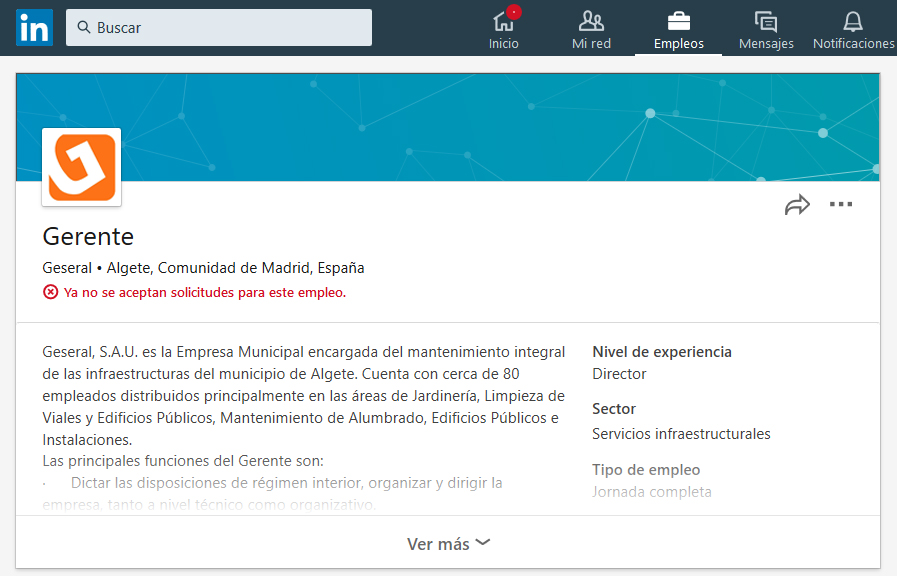This screenshot has height=576, width=897.
Task: Share this job with the arrow icon
Action: tap(797, 204)
